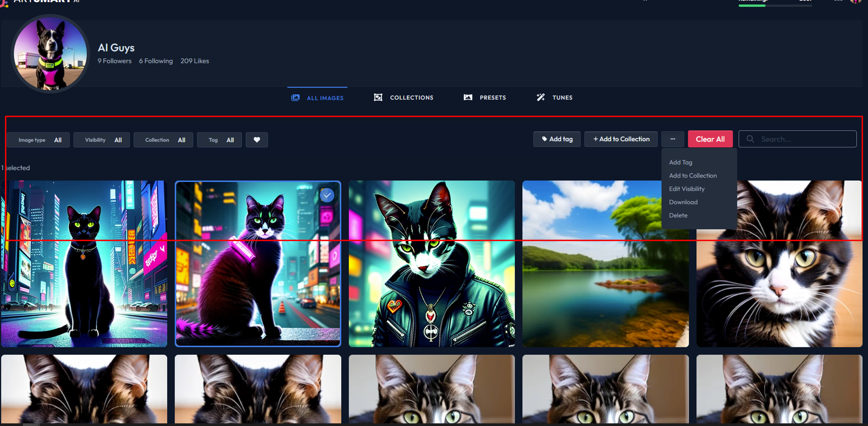Uncheck the selected neon cat image checkmark
The height and width of the screenshot is (426, 868).
point(327,195)
